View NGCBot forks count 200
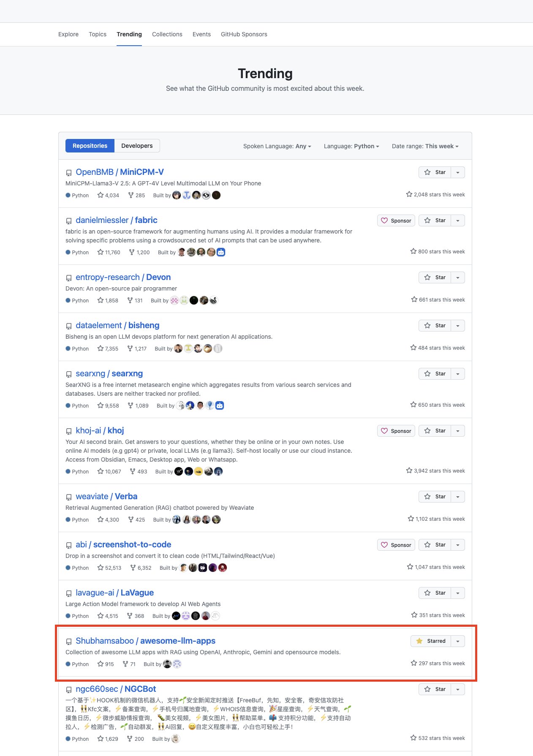The height and width of the screenshot is (756, 533). click(136, 739)
